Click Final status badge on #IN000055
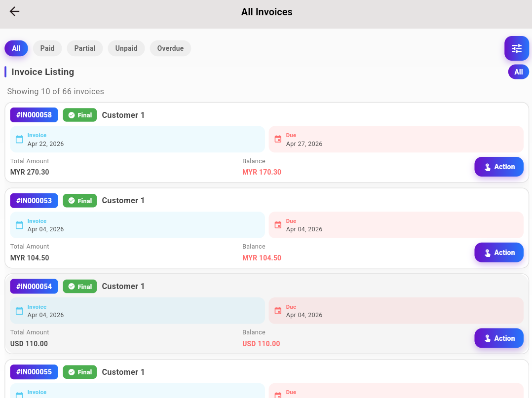 point(80,372)
